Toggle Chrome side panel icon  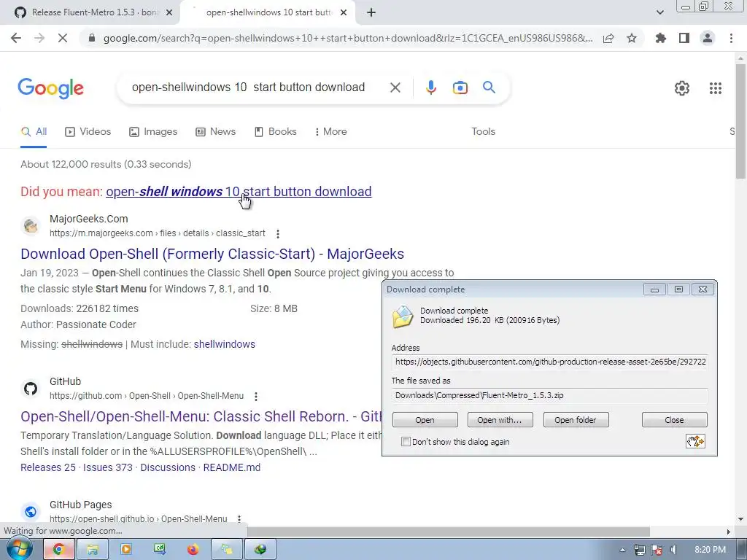point(684,38)
